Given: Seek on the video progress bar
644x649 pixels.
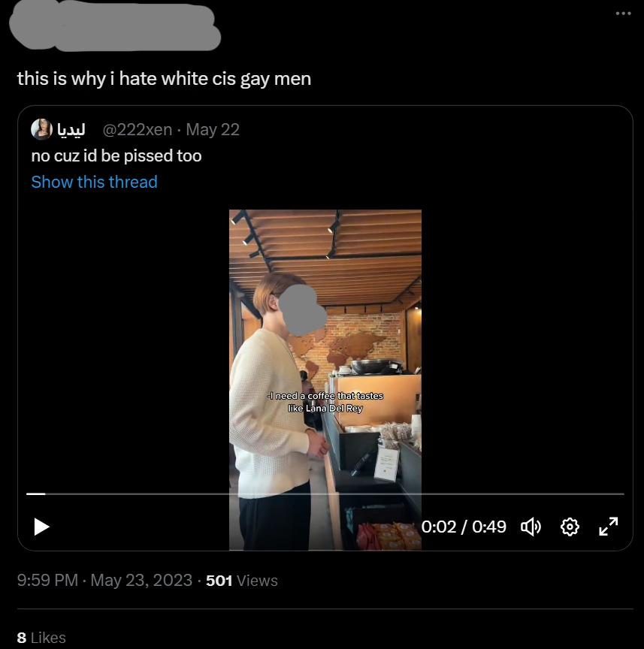Looking at the screenshot, I should pyautogui.click(x=325, y=494).
